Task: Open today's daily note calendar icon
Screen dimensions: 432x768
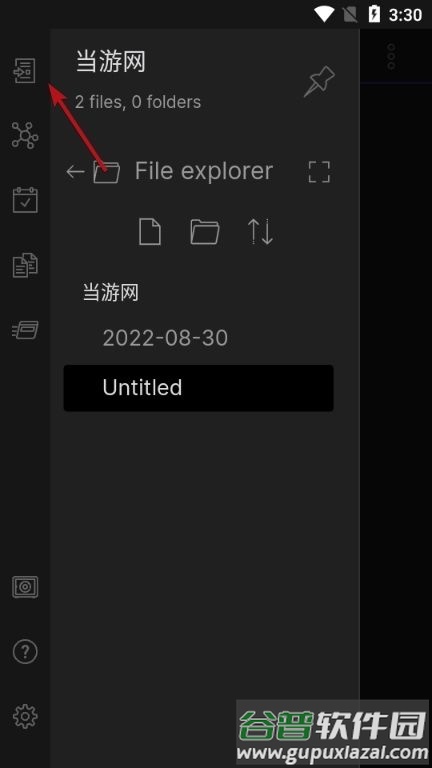Action: (25, 200)
